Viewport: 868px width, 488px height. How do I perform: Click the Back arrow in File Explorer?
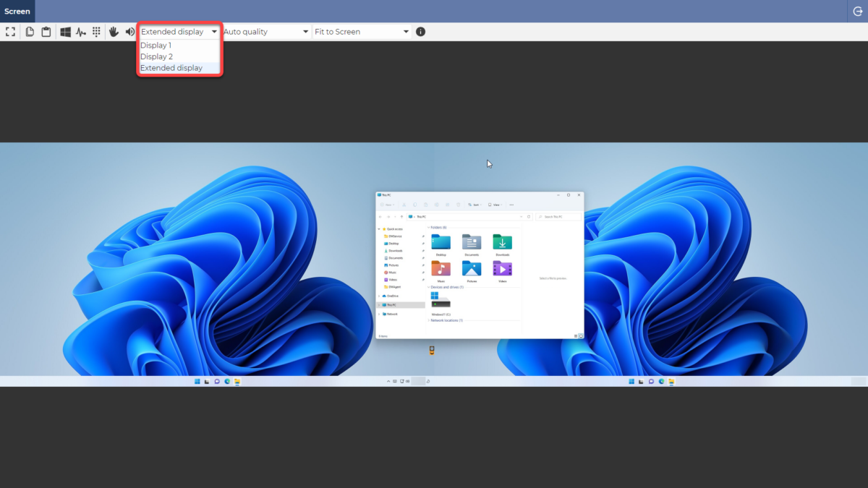(x=380, y=217)
